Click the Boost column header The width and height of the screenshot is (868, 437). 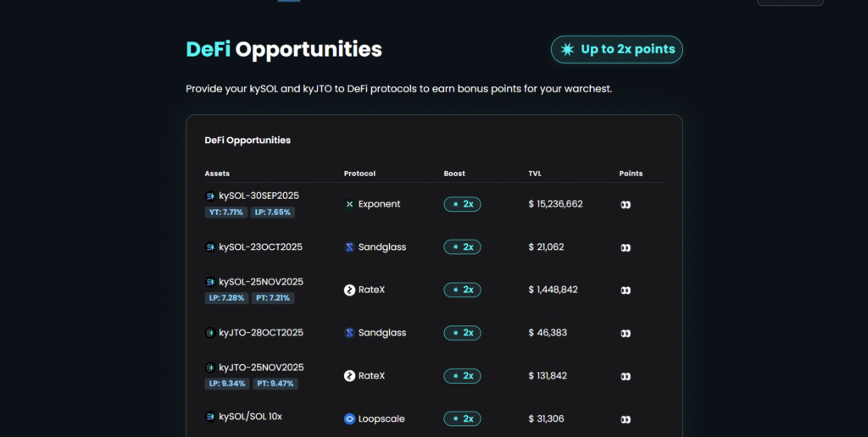point(454,174)
